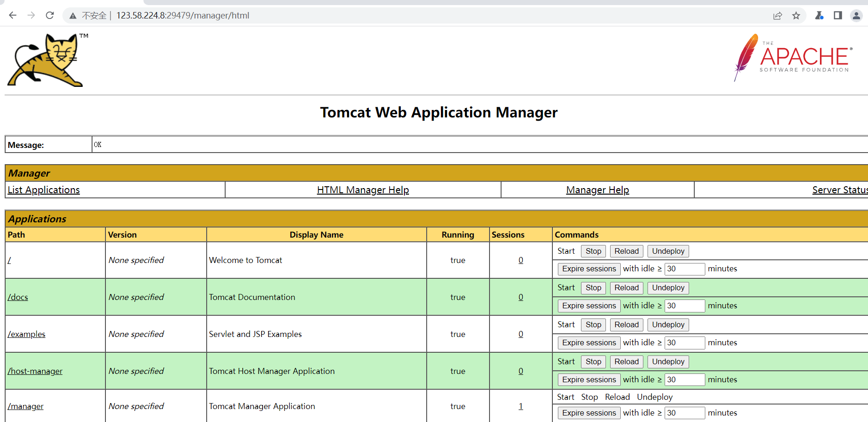868x422 pixels.
Task: Click the sessions count for /examples
Action: coord(521,334)
